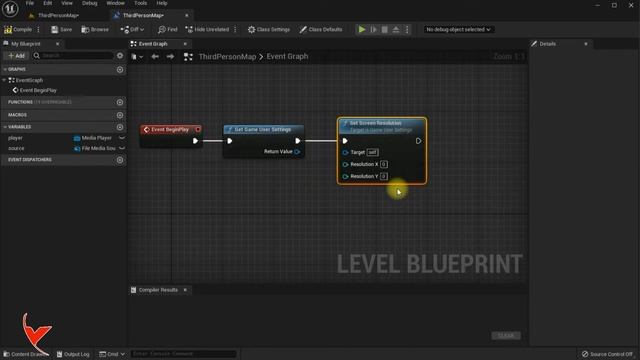Select the Event Graph tab
This screenshot has width=640, height=360.
pos(153,44)
